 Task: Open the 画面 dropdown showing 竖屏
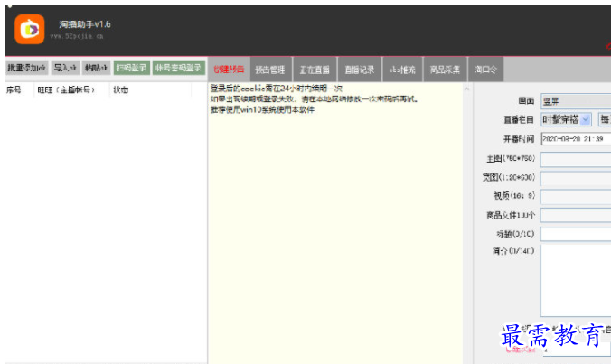click(576, 101)
